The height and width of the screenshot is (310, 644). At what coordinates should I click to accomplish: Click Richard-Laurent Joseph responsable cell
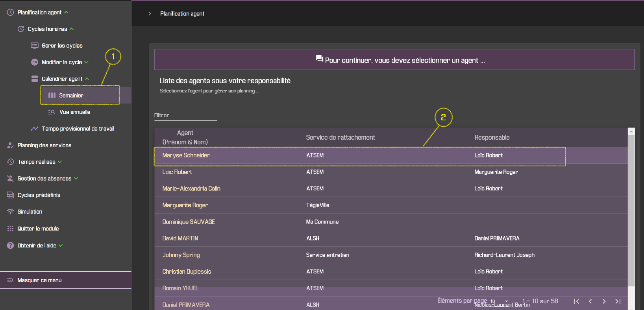(505, 255)
